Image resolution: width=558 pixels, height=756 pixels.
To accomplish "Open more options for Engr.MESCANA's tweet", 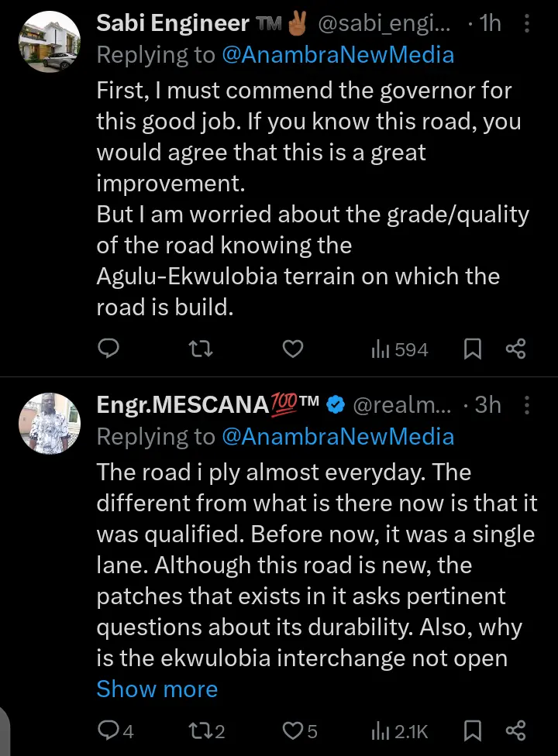I will 528,404.
